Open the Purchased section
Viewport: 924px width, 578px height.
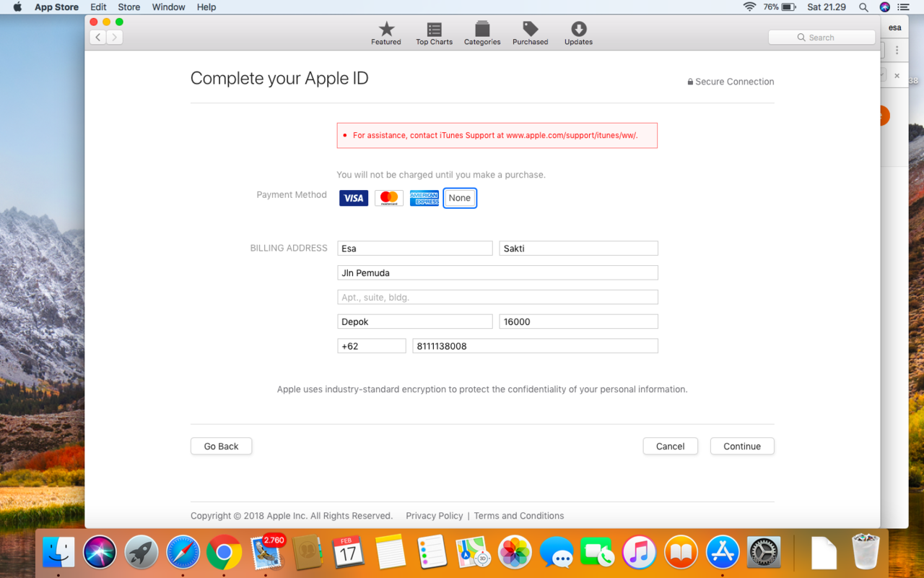click(x=531, y=33)
